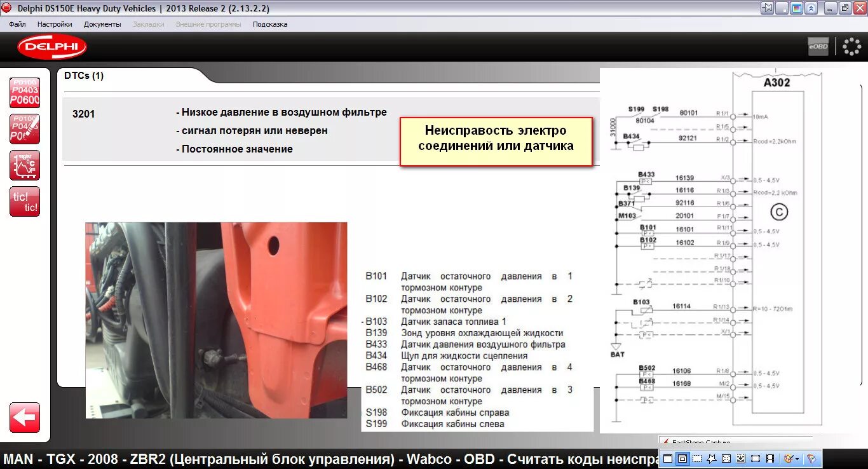
Task: Select FastStone full screen capture tool
Action: click(726, 458)
